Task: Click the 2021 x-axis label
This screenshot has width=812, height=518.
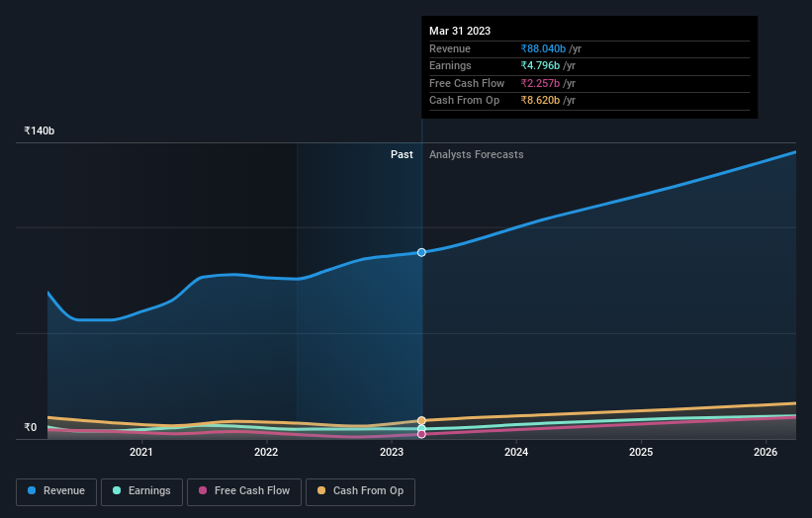Action: tap(140, 452)
